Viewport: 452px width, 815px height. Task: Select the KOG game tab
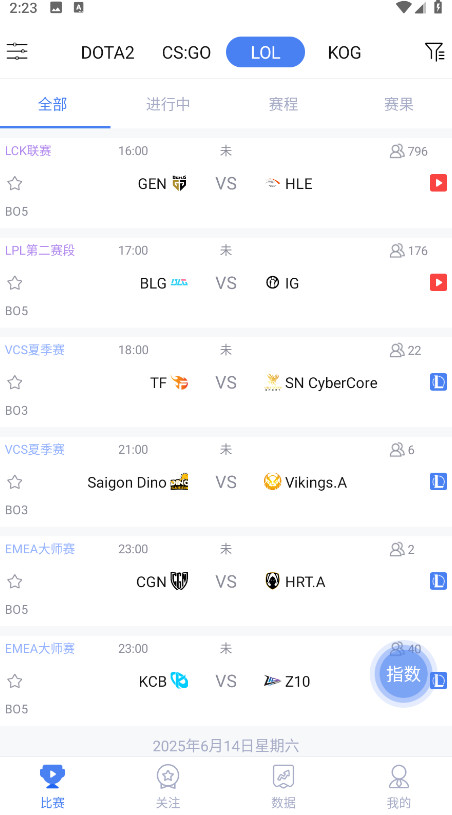344,52
